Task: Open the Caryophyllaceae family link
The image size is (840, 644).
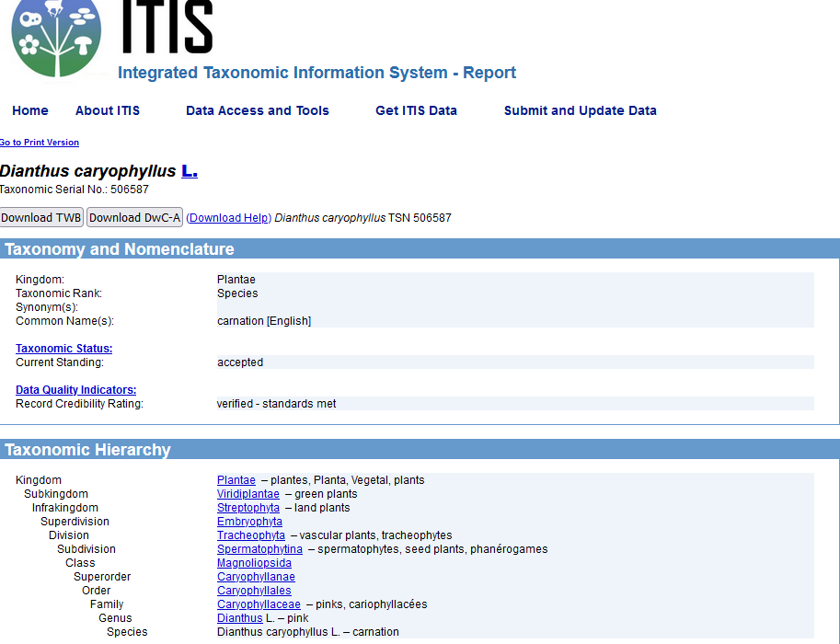Action: (x=259, y=604)
